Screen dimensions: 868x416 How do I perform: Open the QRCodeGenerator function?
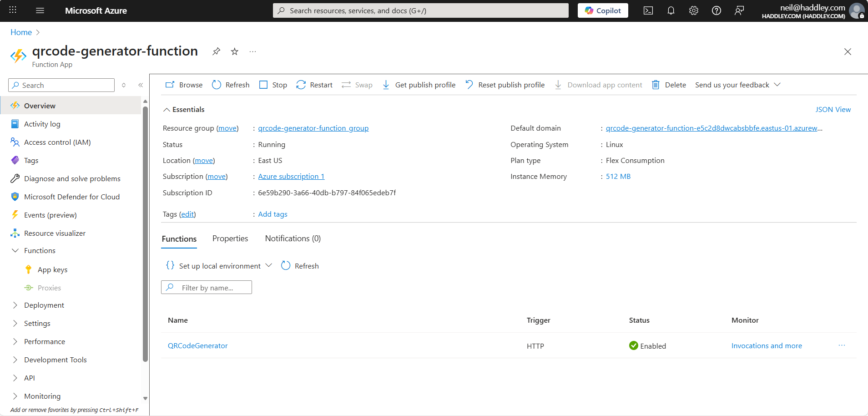pyautogui.click(x=197, y=346)
